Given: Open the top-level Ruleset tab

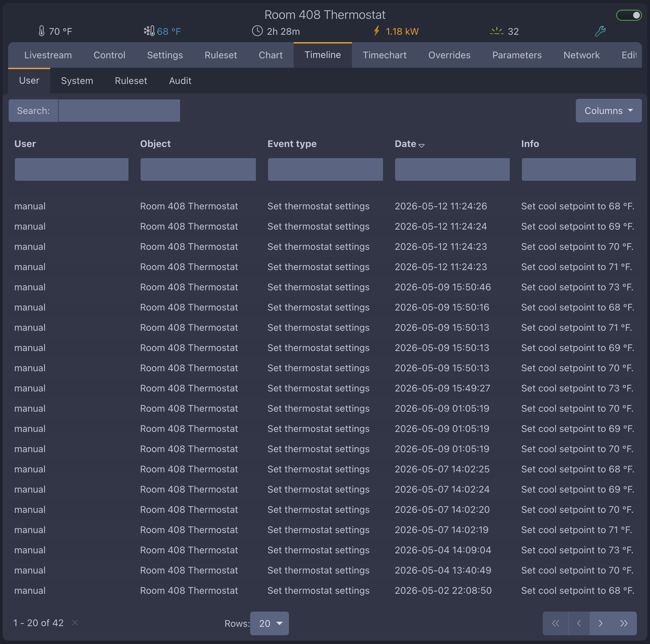Looking at the screenshot, I should tap(221, 55).
